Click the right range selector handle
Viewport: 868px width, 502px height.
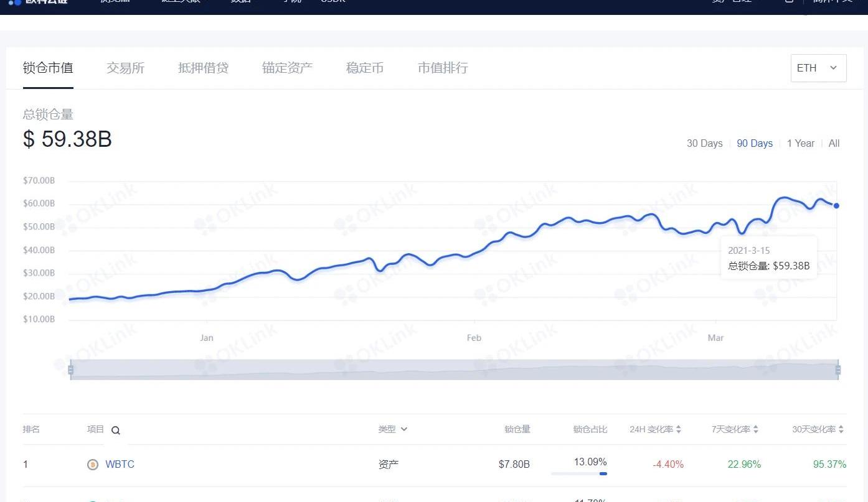point(837,370)
